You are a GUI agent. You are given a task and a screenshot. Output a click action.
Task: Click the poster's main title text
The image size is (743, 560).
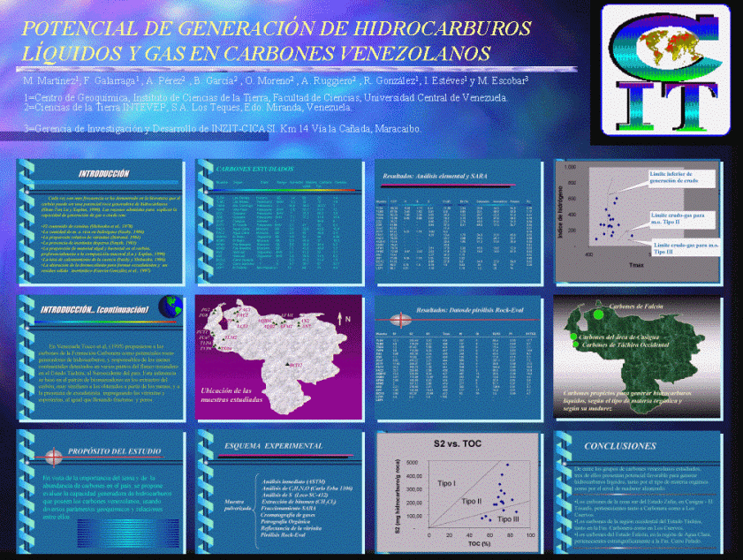275,39
